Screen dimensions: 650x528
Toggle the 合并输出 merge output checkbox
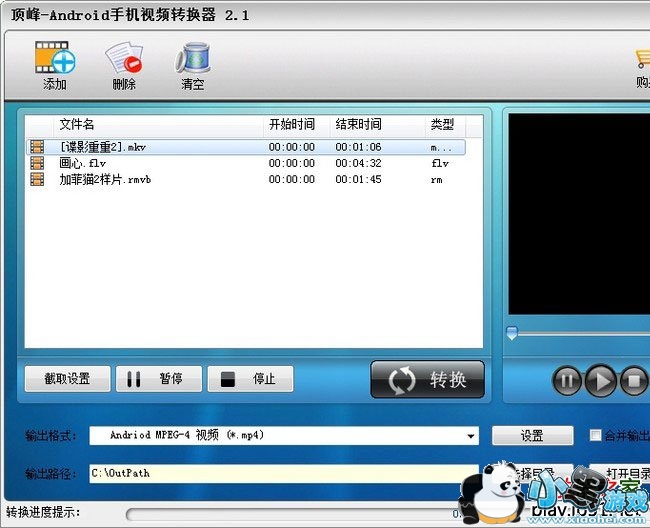[595, 435]
